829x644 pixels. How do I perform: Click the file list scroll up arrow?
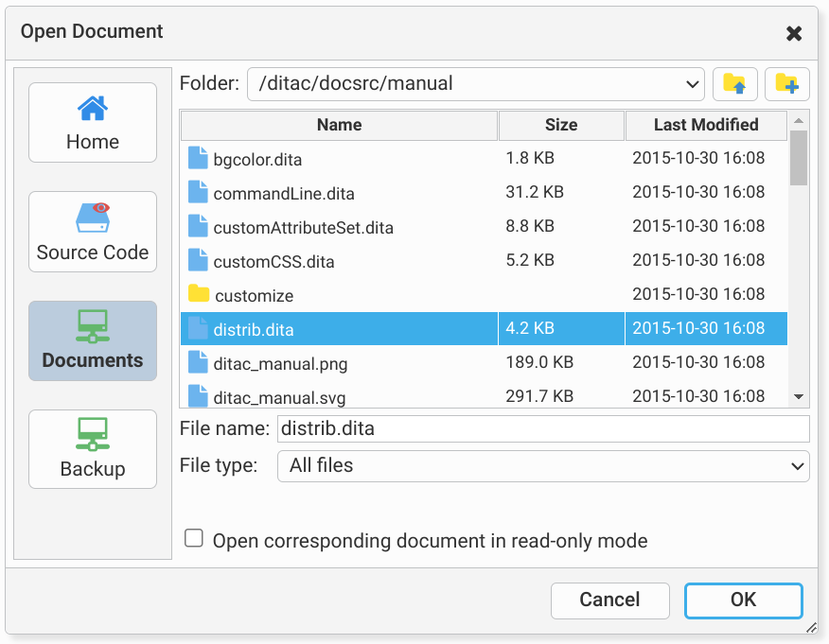point(799,121)
